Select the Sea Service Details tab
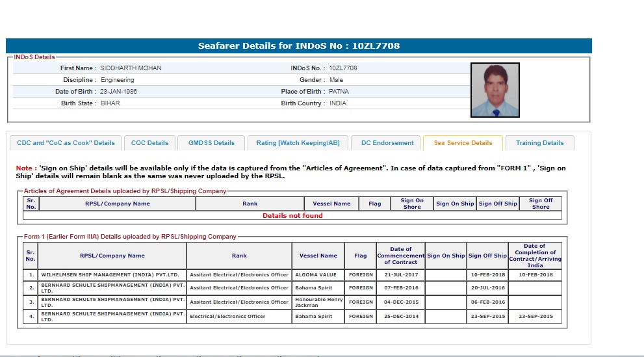This screenshot has height=357, width=644. point(463,143)
